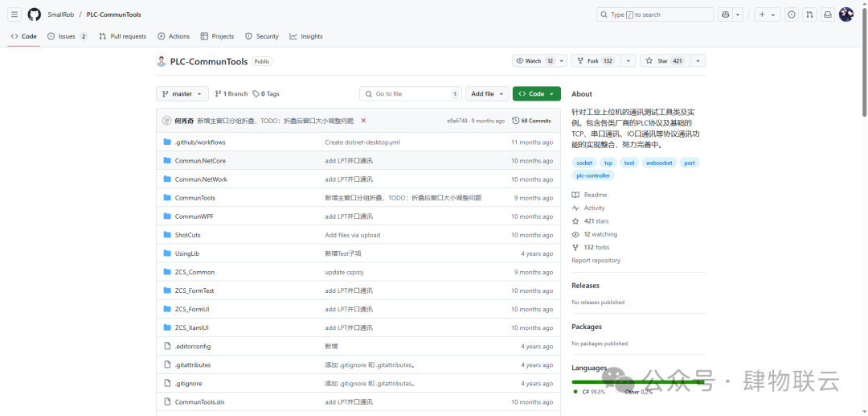Click the C# language bar segment

point(637,381)
